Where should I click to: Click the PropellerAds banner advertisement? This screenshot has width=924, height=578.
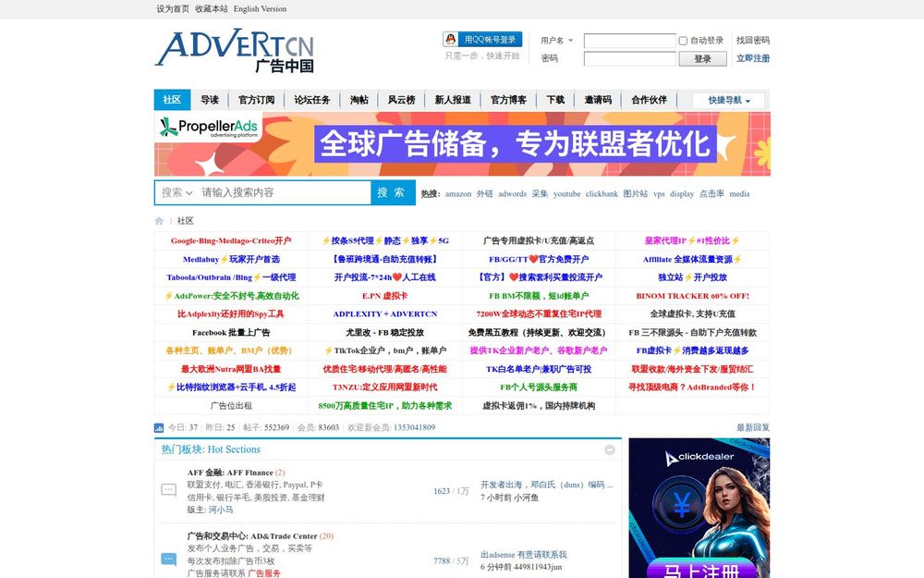click(x=462, y=144)
